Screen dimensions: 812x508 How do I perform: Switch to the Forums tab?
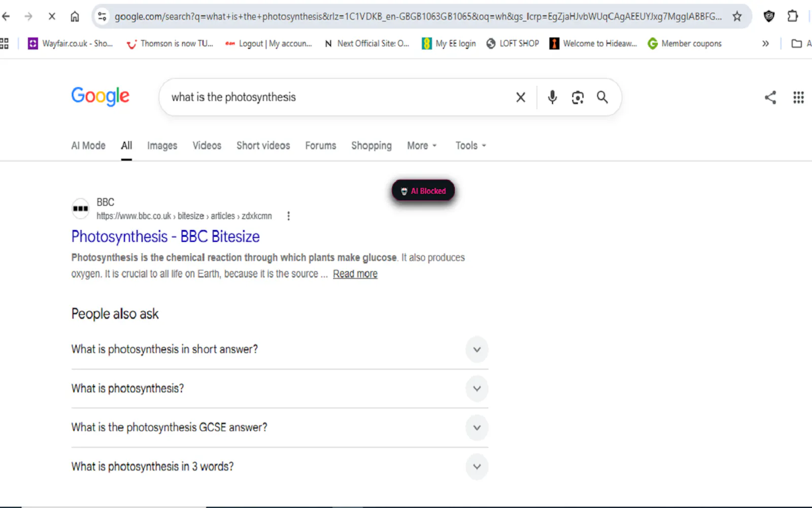321,146
